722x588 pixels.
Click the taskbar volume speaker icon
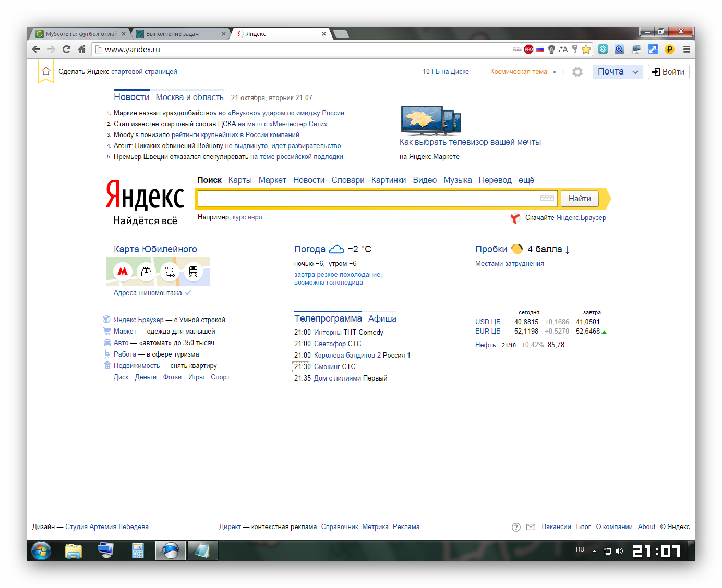tap(619, 551)
